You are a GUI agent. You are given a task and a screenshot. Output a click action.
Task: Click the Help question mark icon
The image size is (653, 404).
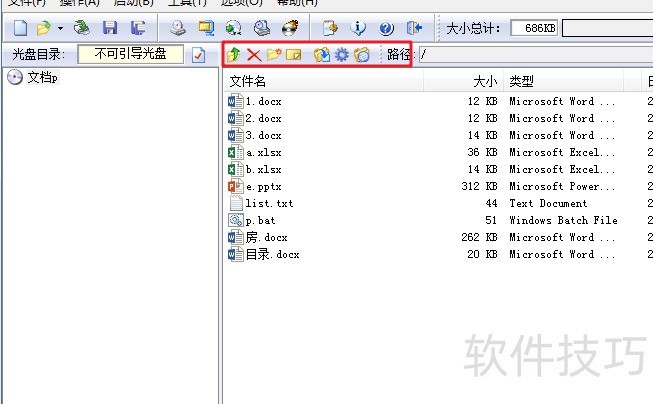[386, 28]
